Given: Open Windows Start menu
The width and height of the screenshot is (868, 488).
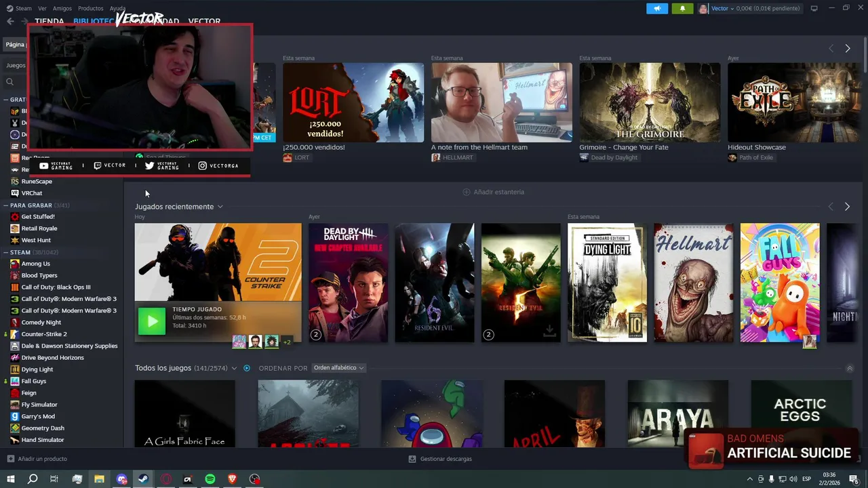Looking at the screenshot, I should [10, 479].
